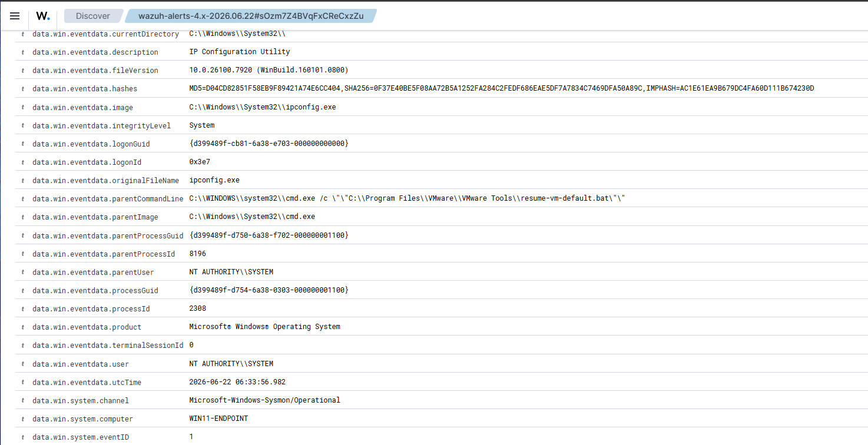Click the utcTime value 2026-06-22 06:33:56.982

tap(237, 382)
